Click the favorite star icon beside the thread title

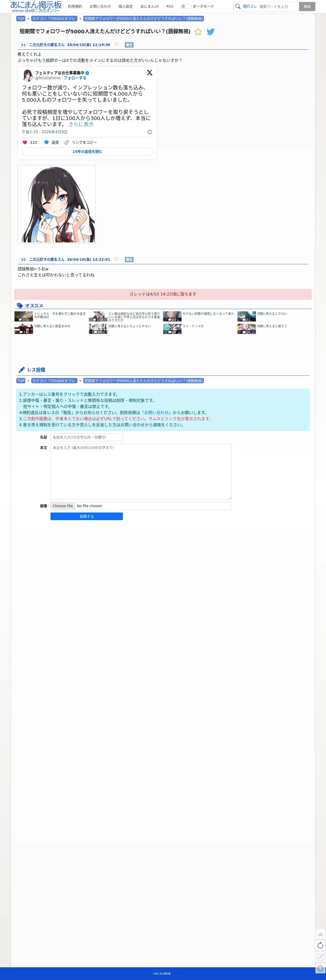(x=198, y=32)
